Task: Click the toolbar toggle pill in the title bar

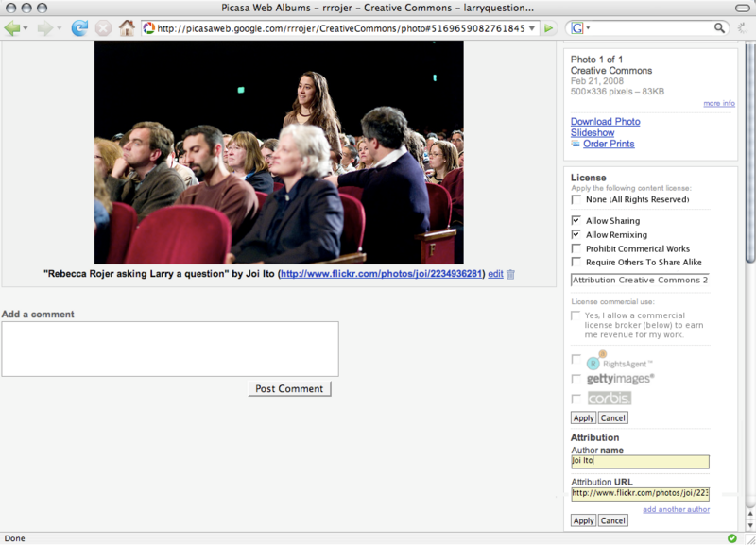Action: tap(743, 8)
